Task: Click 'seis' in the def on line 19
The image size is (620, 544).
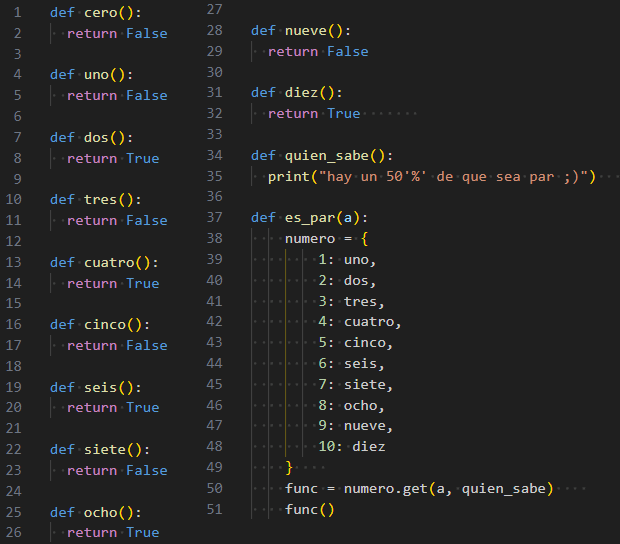Action: tap(101, 387)
